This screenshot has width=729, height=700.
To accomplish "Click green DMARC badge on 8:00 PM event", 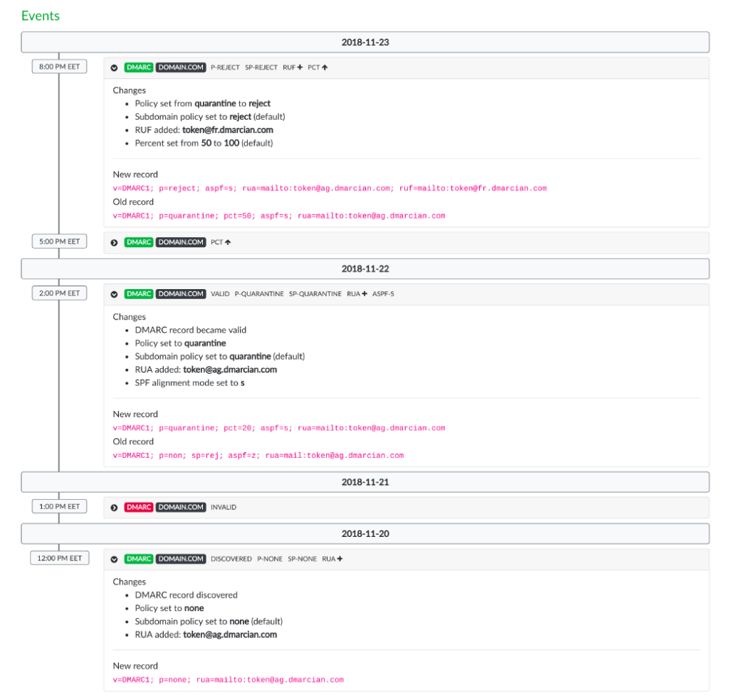I will click(139, 68).
